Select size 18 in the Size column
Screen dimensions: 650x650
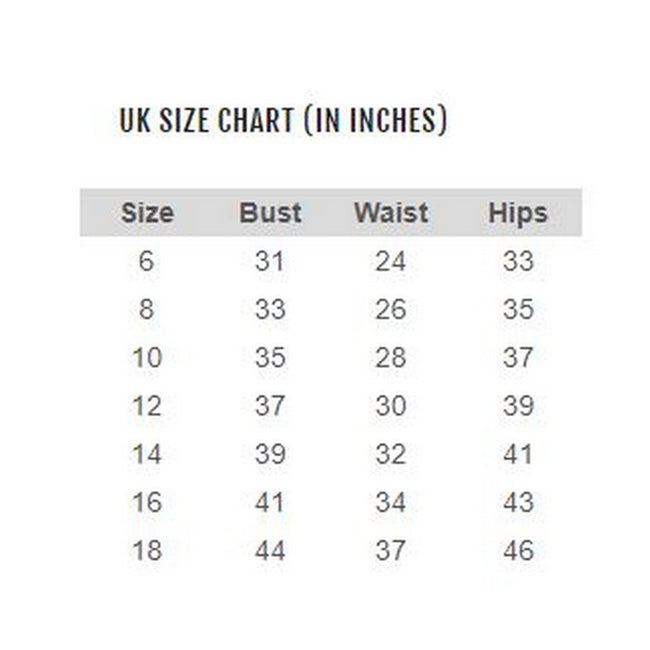click(147, 550)
